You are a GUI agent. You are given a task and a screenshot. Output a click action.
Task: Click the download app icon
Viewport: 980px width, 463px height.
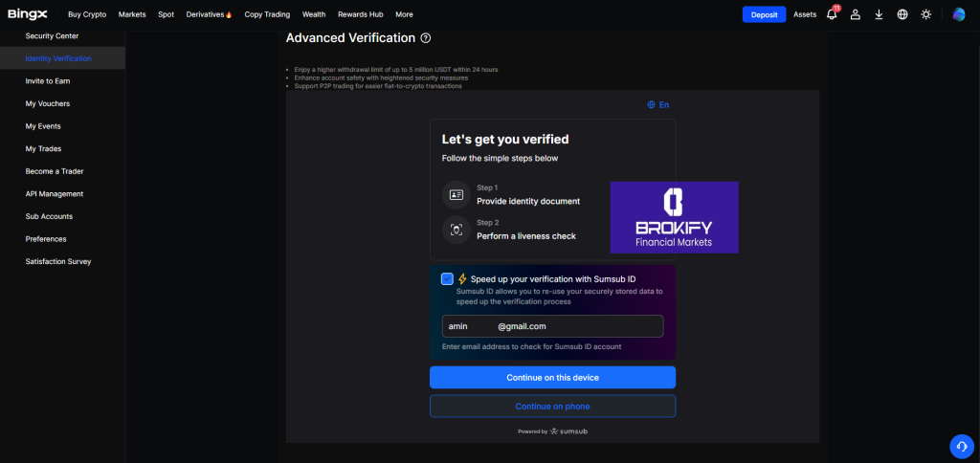[x=879, y=14]
